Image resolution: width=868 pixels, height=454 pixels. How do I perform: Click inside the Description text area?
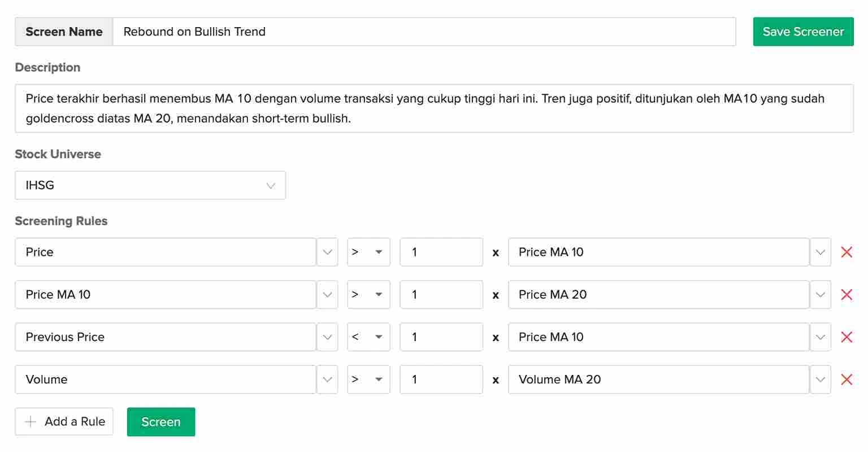(434, 108)
